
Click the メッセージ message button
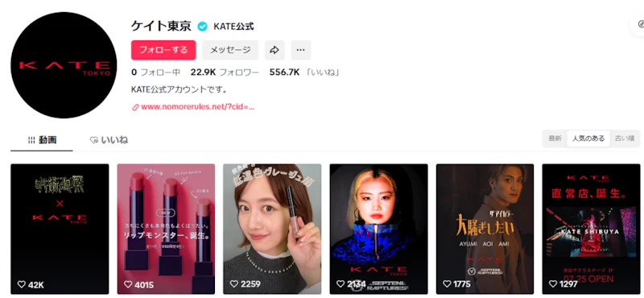230,50
